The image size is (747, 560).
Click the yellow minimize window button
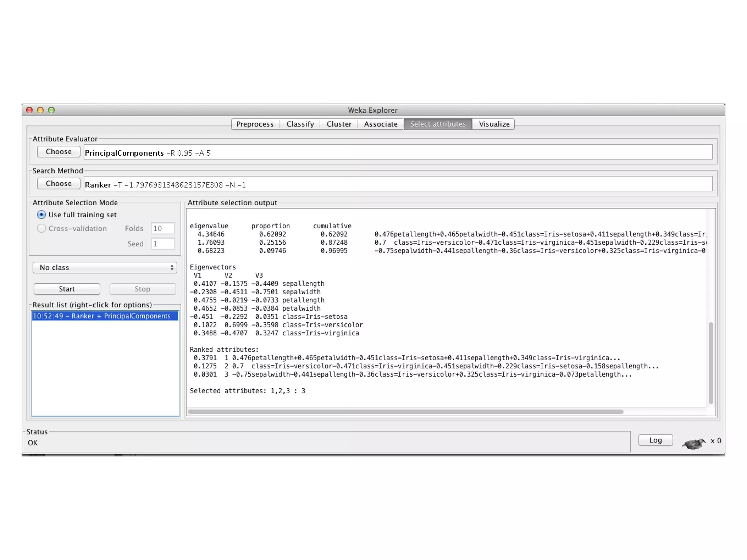pos(40,110)
